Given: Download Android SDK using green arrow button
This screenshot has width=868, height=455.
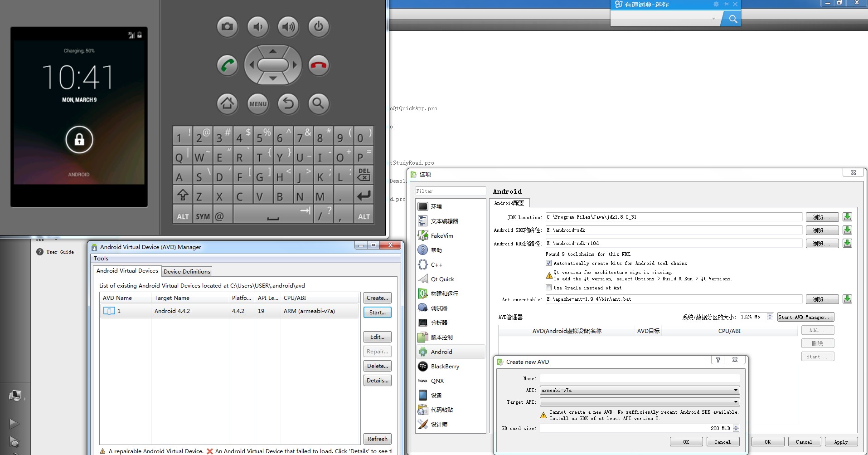Looking at the screenshot, I should (847, 230).
